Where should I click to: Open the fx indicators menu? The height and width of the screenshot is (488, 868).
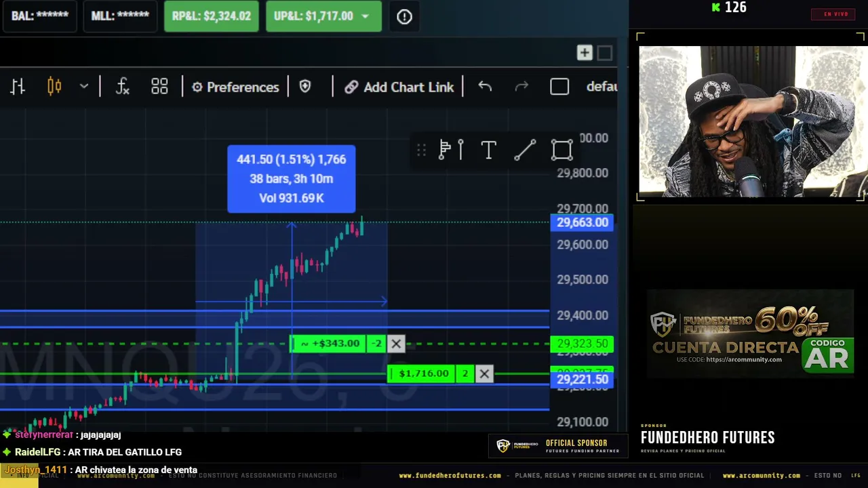pyautogui.click(x=122, y=87)
